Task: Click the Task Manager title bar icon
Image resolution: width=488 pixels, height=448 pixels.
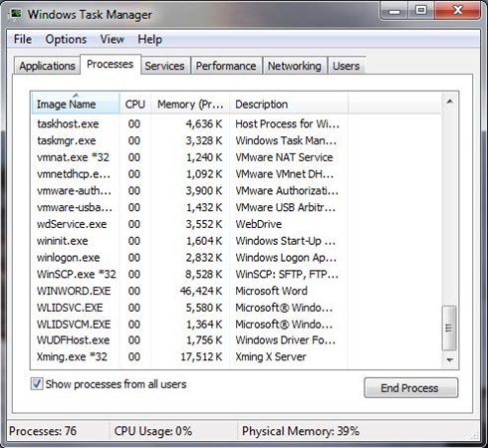Action: click(16, 15)
